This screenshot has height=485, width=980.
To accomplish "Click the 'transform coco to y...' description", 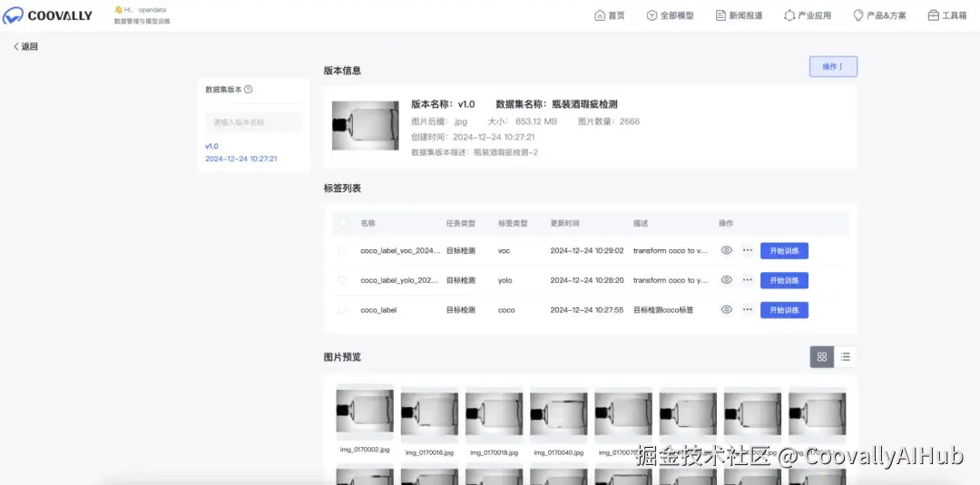I will (671, 280).
